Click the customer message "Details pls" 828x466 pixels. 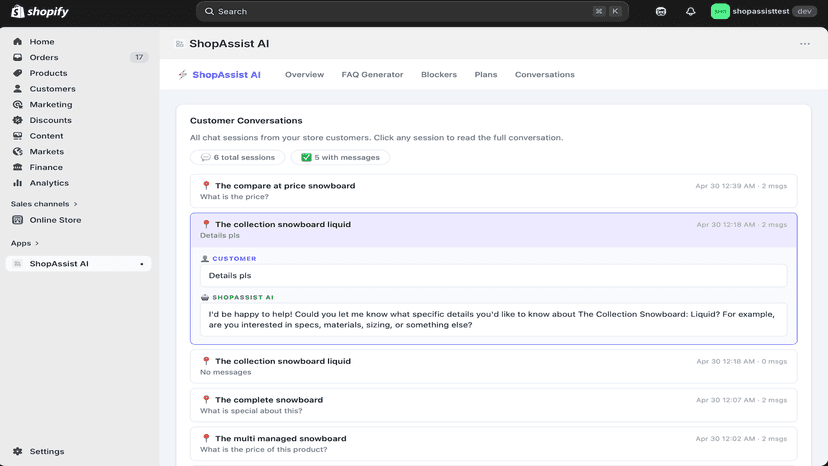493,276
